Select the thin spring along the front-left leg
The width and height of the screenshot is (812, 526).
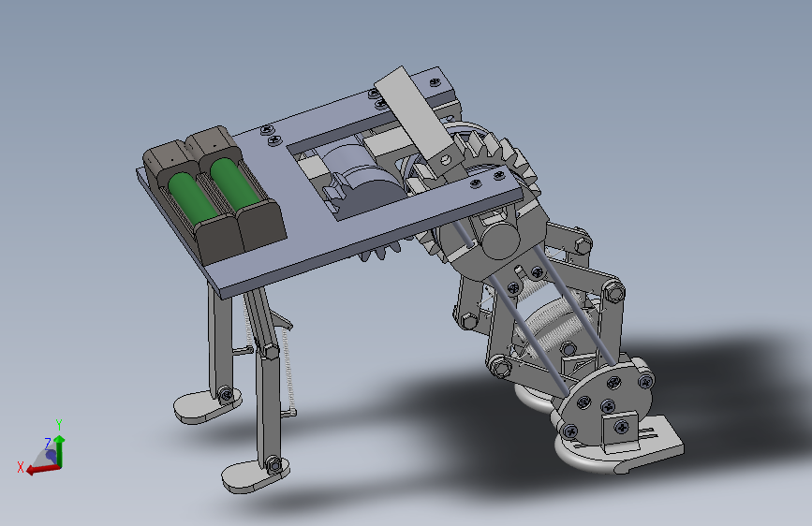point(288,371)
